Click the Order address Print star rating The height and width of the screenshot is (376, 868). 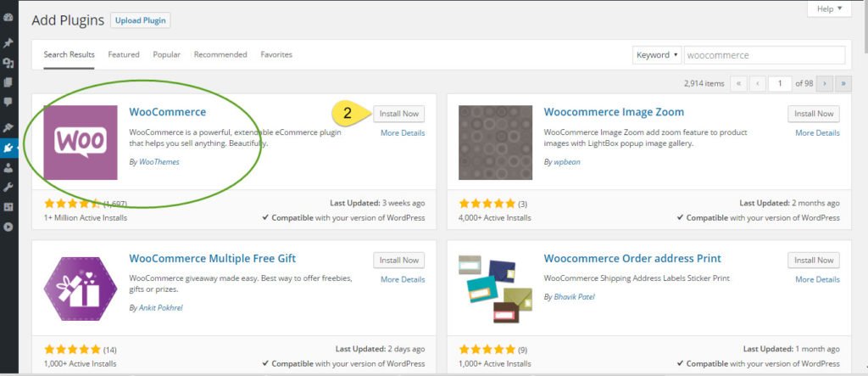[487, 350]
